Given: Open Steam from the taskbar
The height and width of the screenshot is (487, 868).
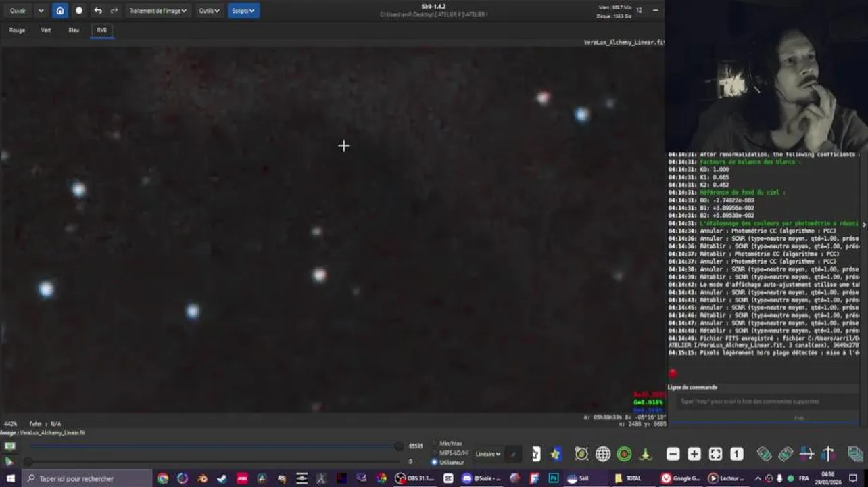Looking at the screenshot, I should coord(222,478).
